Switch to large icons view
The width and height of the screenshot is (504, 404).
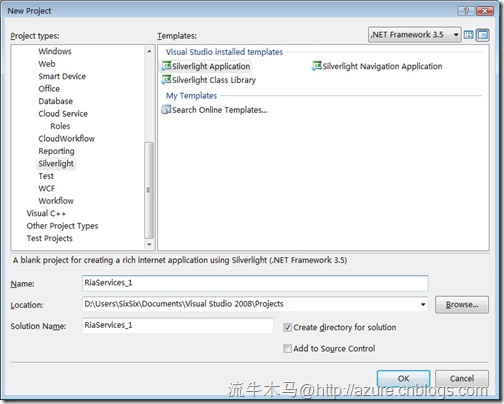(x=468, y=35)
